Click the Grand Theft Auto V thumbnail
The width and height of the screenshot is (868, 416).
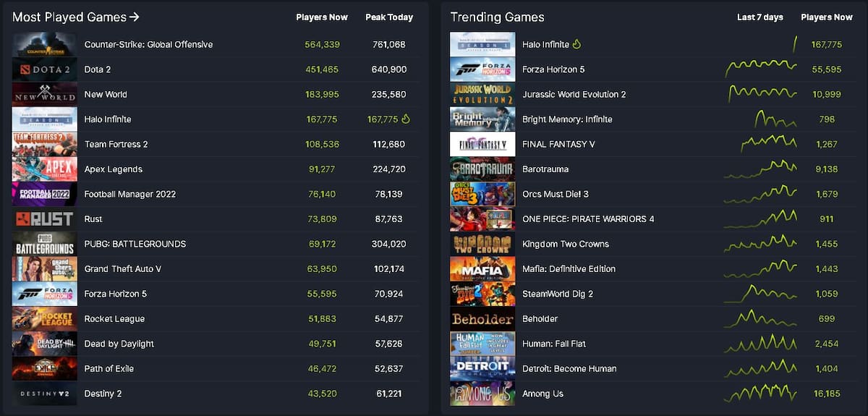coord(44,269)
